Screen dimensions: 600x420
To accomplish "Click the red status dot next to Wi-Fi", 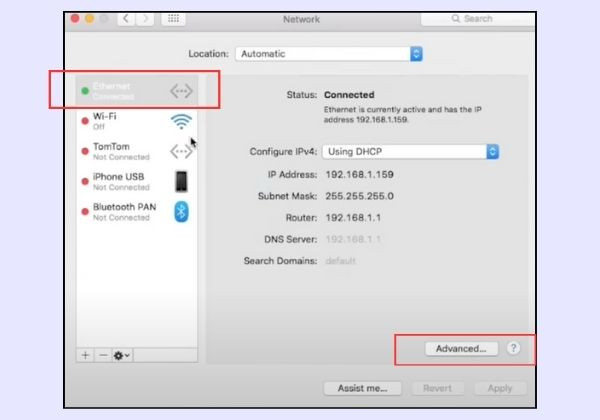I will pyautogui.click(x=85, y=121).
